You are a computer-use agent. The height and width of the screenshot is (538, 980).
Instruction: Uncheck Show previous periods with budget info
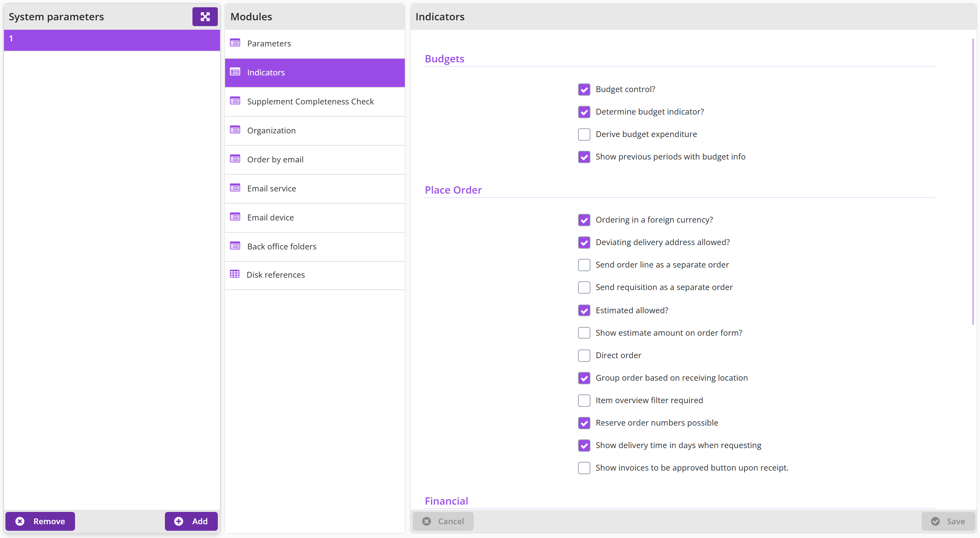[x=584, y=157]
